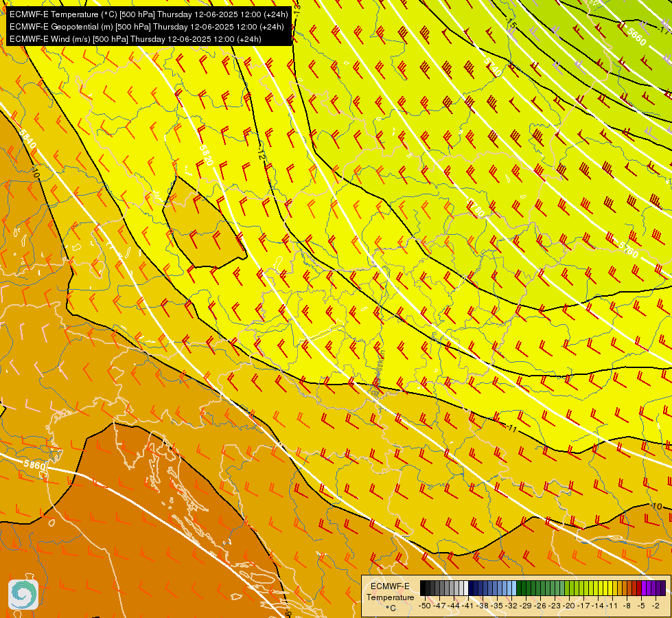This screenshot has width=672, height=618.
Task: Pick the black swatch above -50 in legend
Action: (x=423, y=588)
